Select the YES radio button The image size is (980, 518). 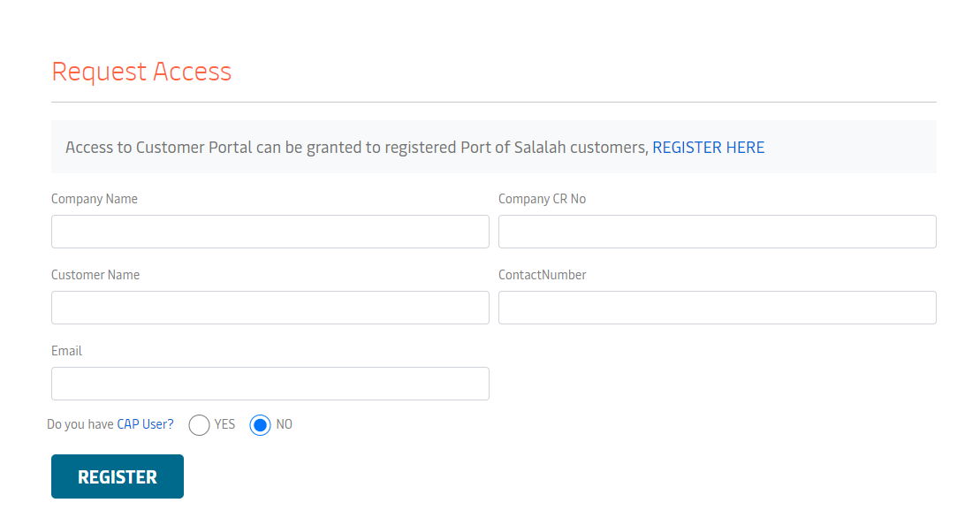200,425
